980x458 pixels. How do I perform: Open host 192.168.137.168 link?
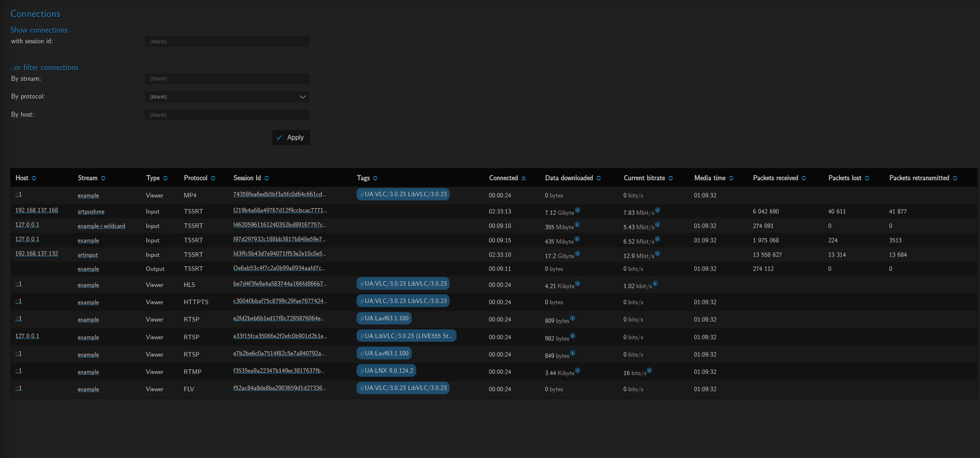coord(37,211)
